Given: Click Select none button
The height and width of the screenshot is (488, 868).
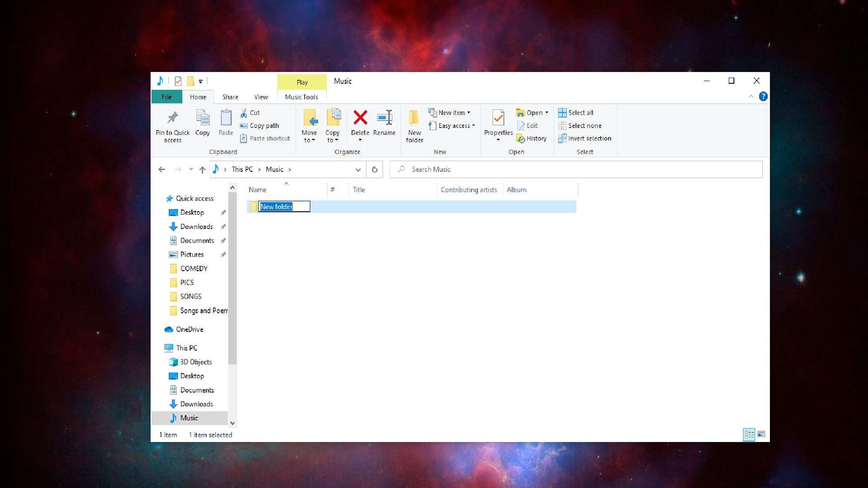Looking at the screenshot, I should [584, 125].
